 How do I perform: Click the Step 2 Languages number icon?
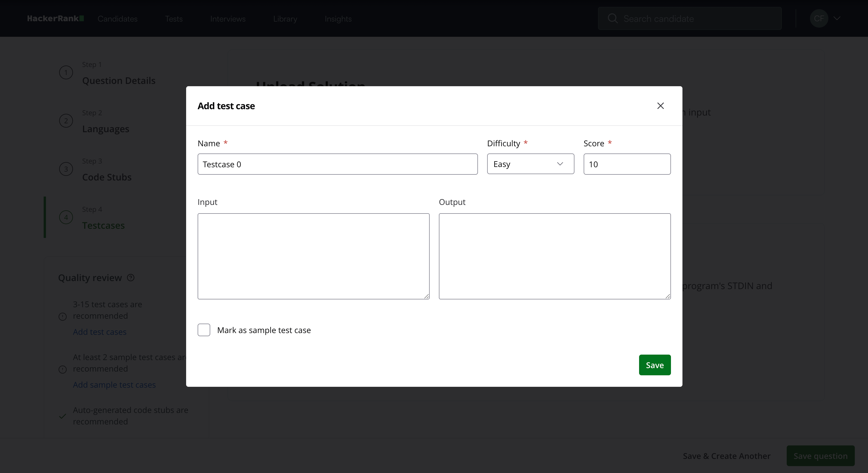coord(66,121)
